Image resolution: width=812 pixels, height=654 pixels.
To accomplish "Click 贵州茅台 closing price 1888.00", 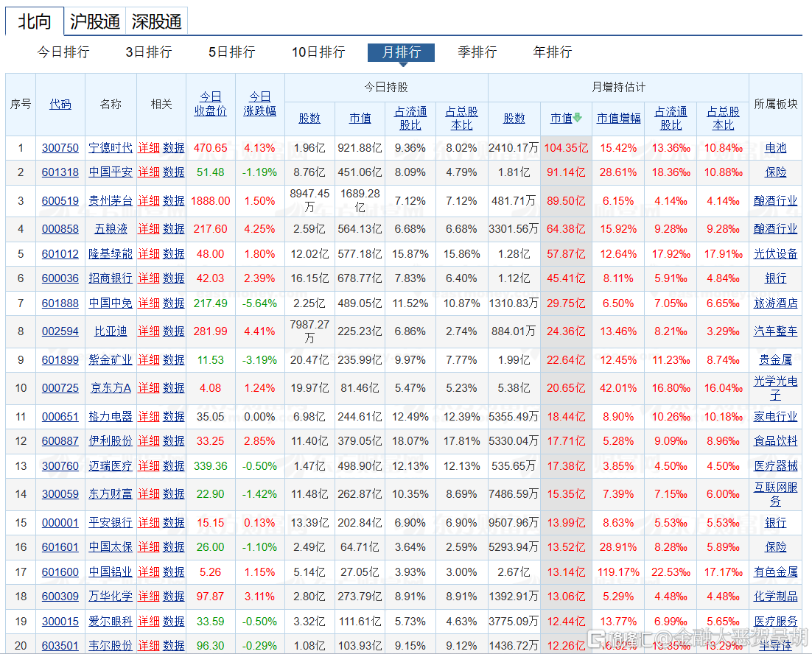I will point(210,201).
